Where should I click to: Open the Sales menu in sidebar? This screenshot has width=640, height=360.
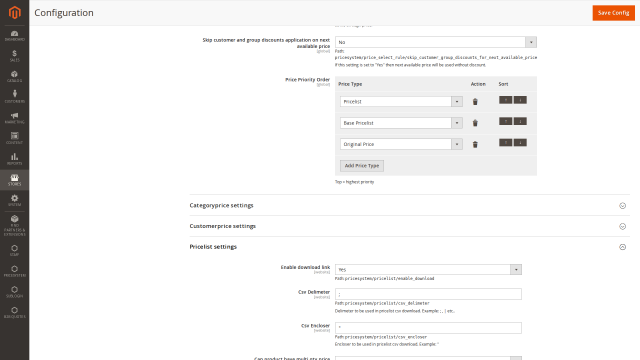pos(14,56)
